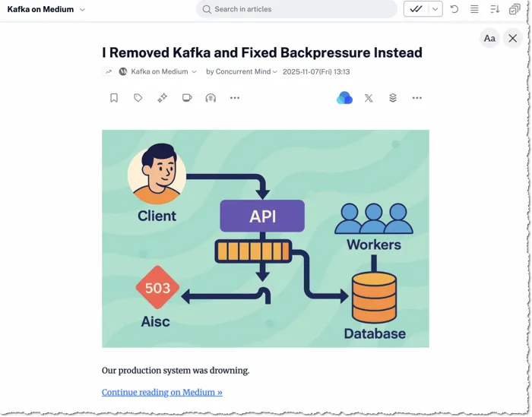Click the mark all as read double-check button
The height and width of the screenshot is (417, 532).
pyautogui.click(x=416, y=9)
